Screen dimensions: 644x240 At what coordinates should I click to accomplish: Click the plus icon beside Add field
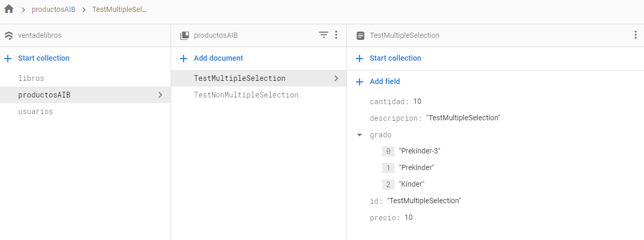click(x=359, y=82)
